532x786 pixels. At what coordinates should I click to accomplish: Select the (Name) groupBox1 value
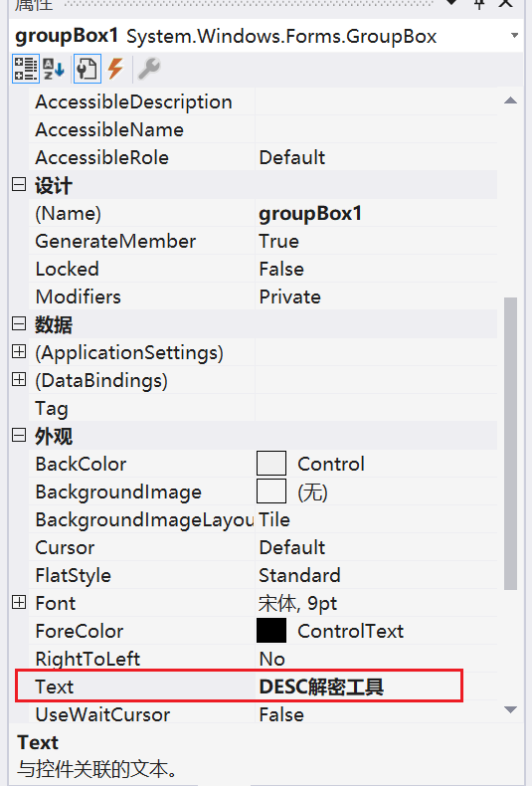(x=310, y=214)
